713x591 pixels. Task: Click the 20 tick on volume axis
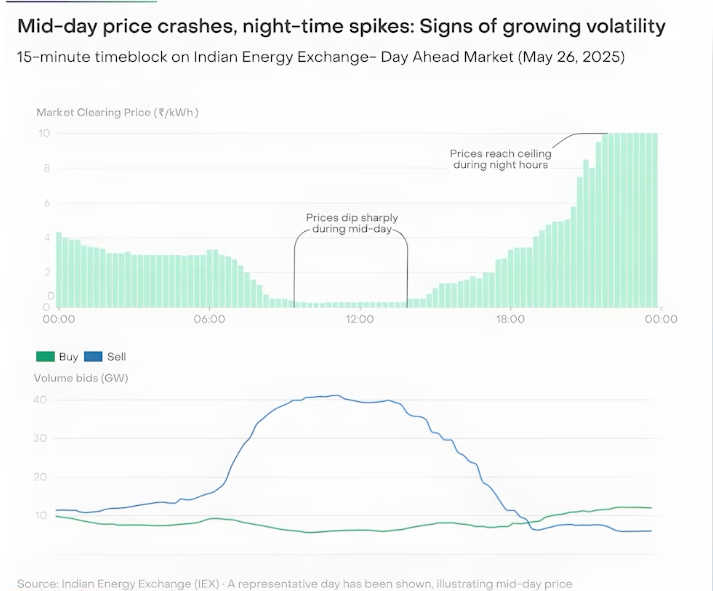(x=42, y=477)
